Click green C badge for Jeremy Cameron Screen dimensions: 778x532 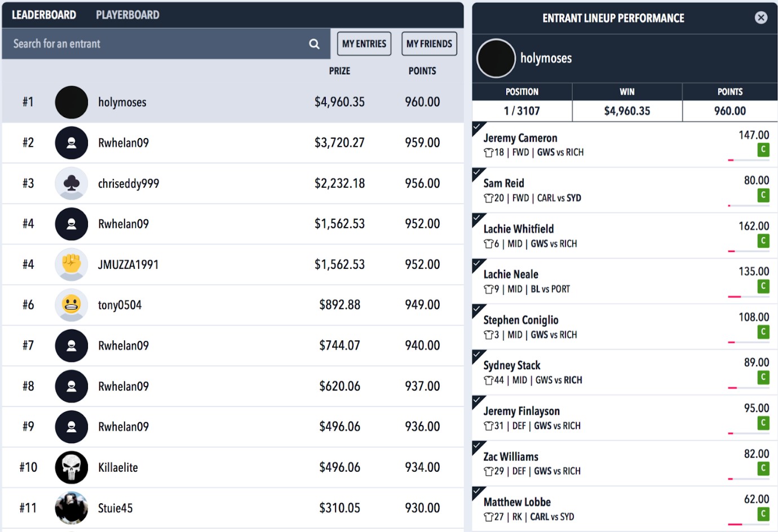coord(763,149)
